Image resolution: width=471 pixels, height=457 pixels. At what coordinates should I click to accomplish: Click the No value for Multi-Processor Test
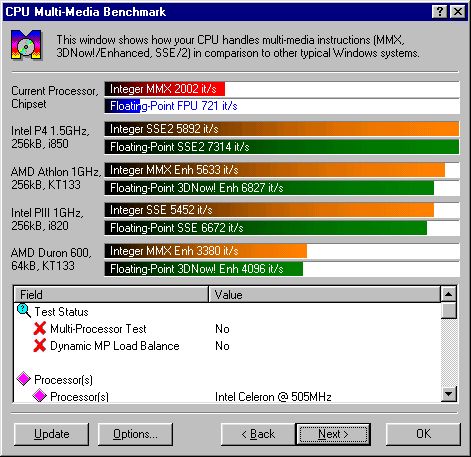222,329
